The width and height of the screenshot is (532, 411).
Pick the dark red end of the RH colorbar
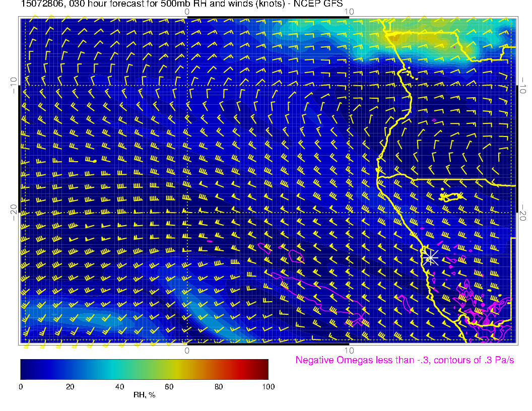264,369
